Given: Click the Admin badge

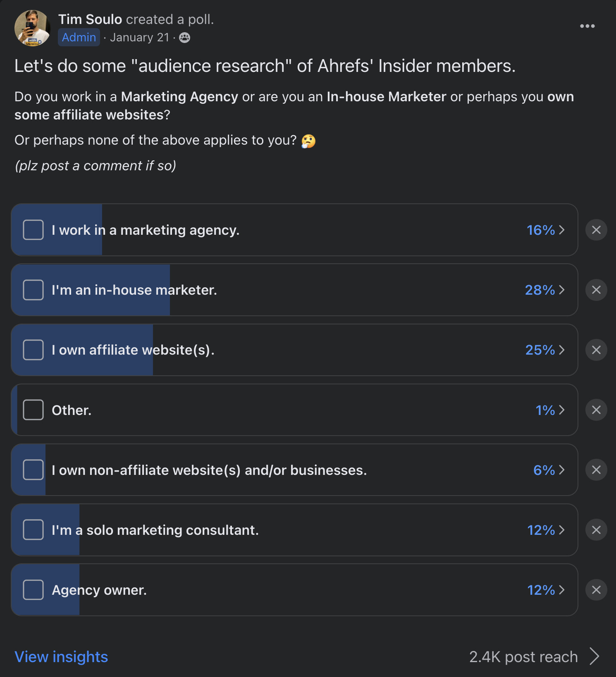Looking at the screenshot, I should pos(79,37).
